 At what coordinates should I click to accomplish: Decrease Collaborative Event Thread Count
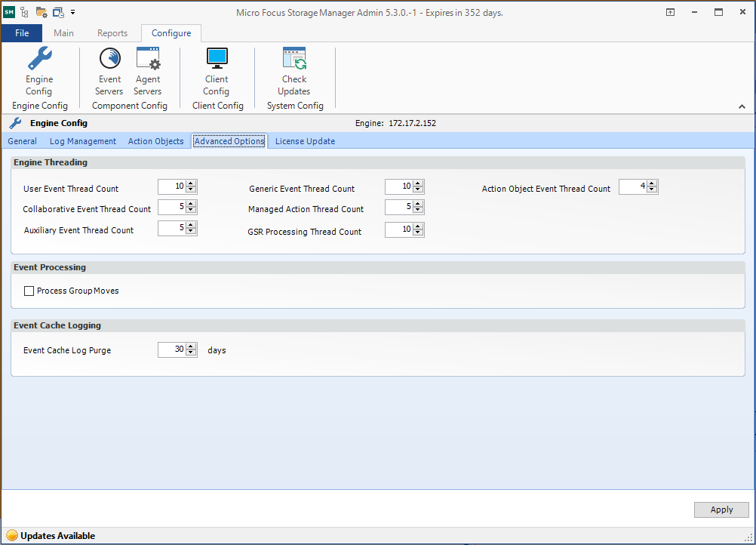tap(191, 210)
